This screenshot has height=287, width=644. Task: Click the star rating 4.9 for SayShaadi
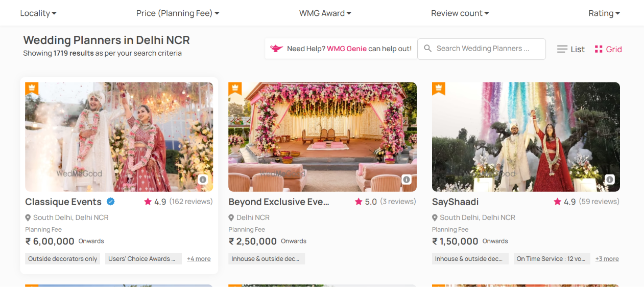click(565, 202)
